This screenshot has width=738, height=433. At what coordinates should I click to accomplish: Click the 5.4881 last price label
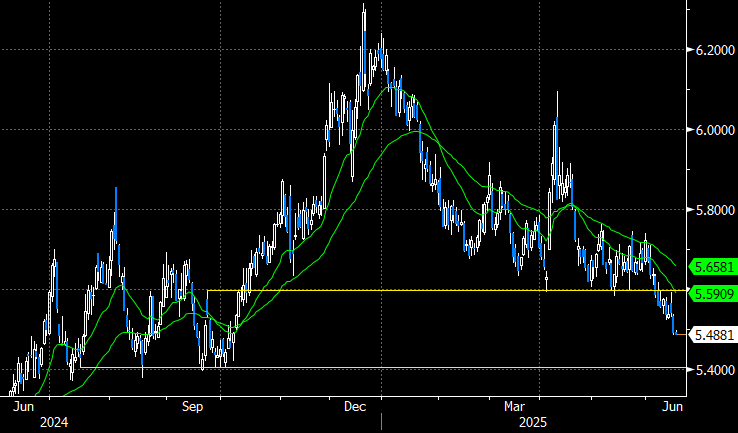pyautogui.click(x=713, y=335)
